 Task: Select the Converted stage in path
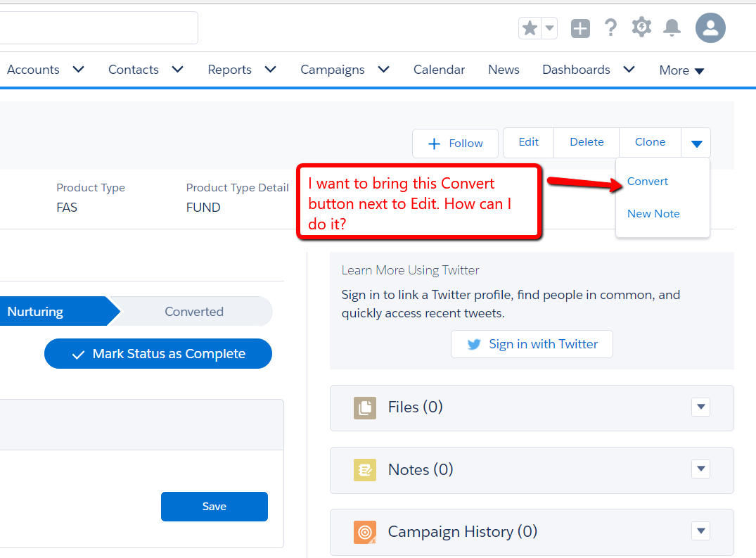194,312
